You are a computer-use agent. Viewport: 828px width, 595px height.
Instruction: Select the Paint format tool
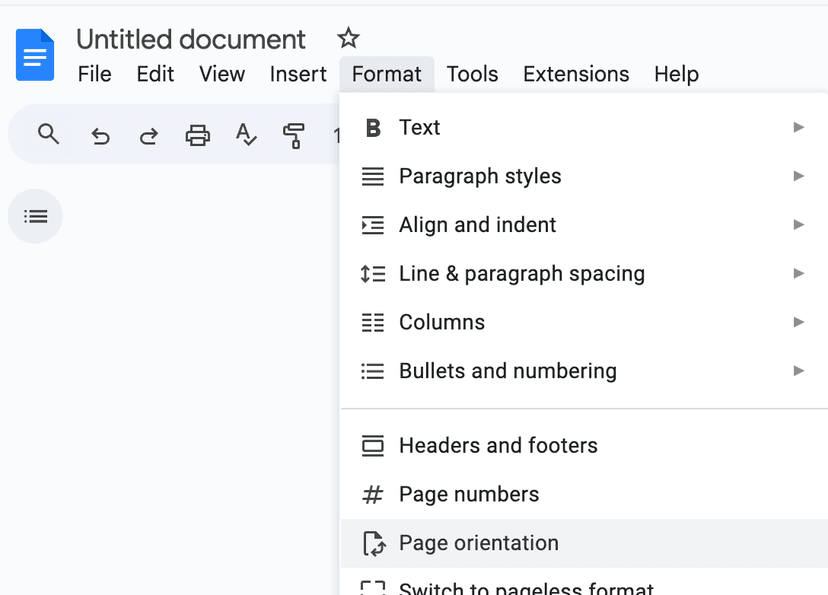pos(295,135)
